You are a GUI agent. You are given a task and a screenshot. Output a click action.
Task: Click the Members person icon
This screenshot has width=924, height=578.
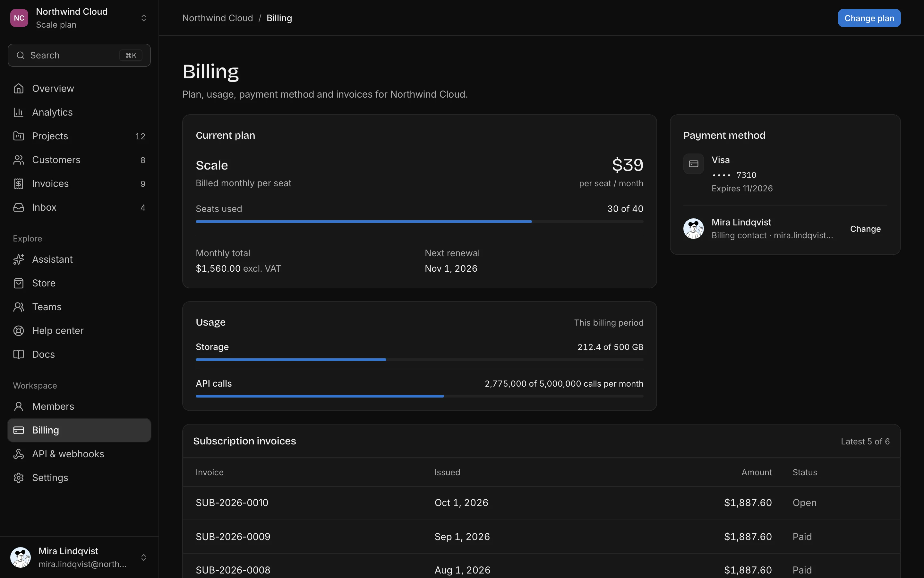coord(18,406)
